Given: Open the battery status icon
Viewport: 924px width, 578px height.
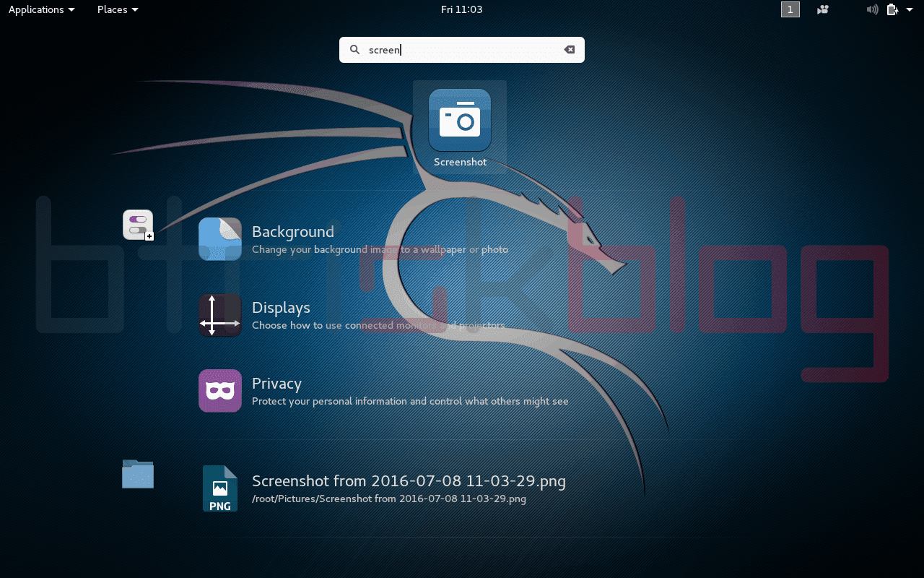Looking at the screenshot, I should [892, 9].
